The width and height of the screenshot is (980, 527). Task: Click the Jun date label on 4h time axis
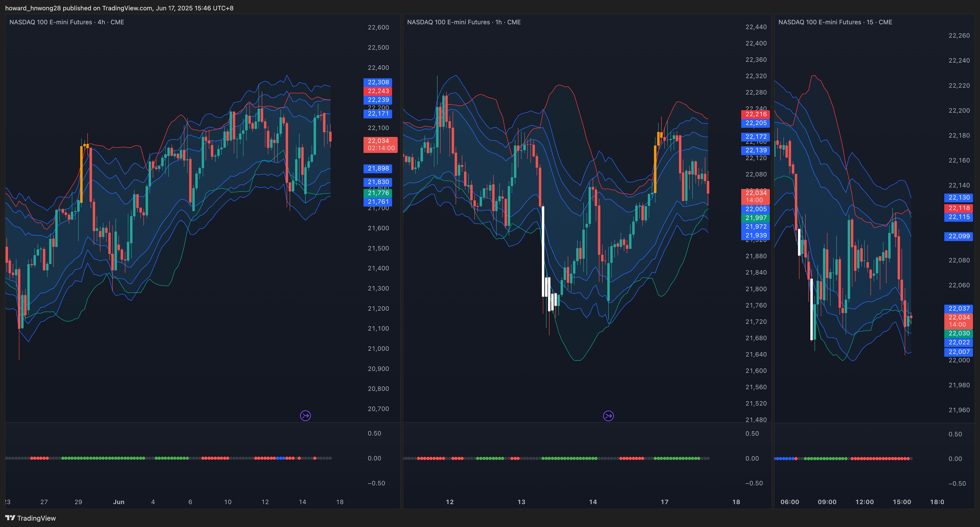tap(119, 501)
